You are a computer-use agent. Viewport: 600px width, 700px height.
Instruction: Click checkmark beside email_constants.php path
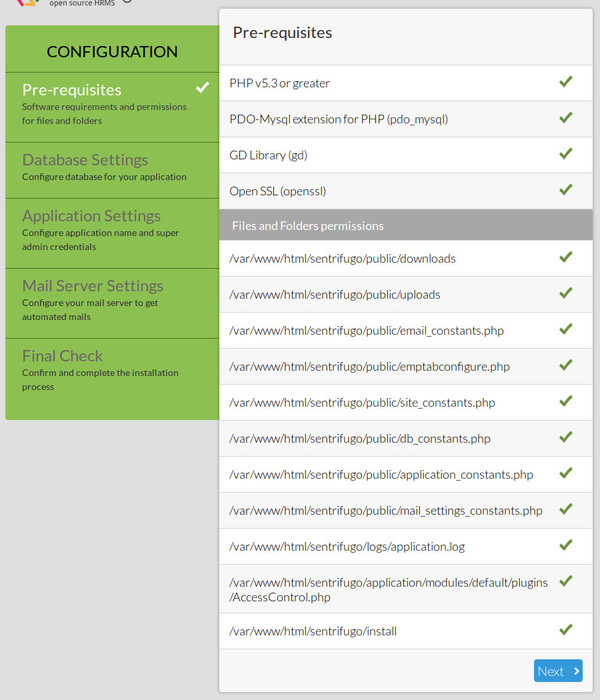(x=566, y=329)
